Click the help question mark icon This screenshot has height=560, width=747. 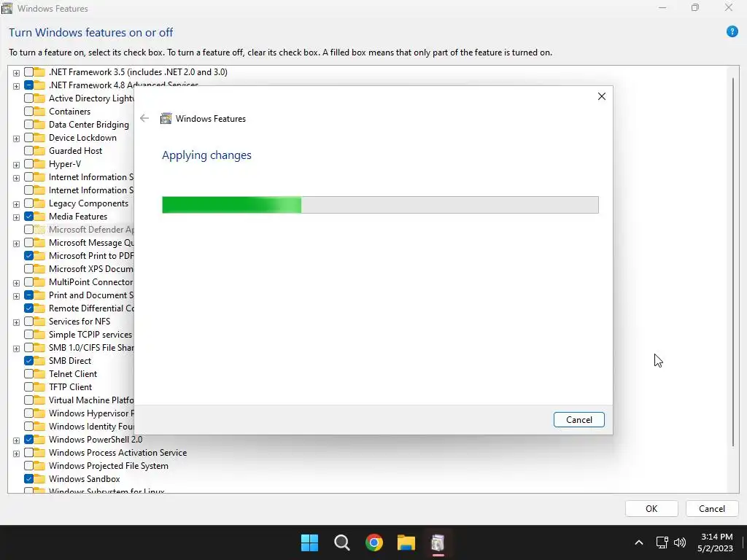[x=732, y=32]
